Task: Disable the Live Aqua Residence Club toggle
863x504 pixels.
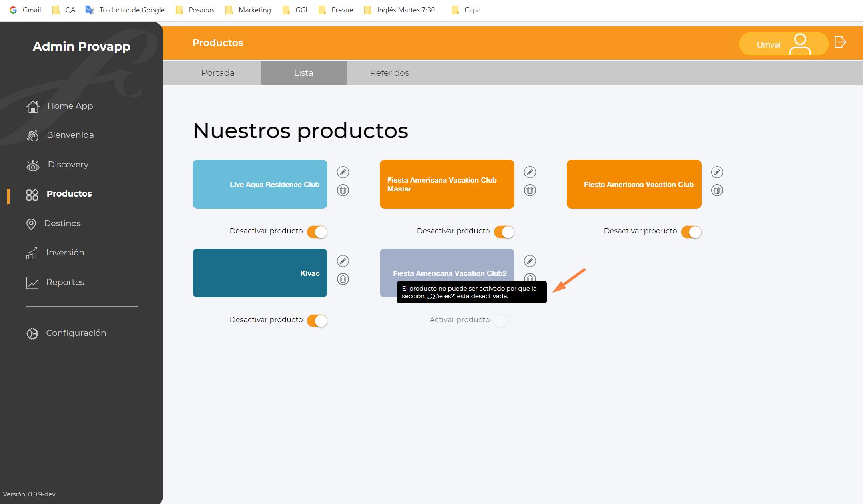Action: 317,232
